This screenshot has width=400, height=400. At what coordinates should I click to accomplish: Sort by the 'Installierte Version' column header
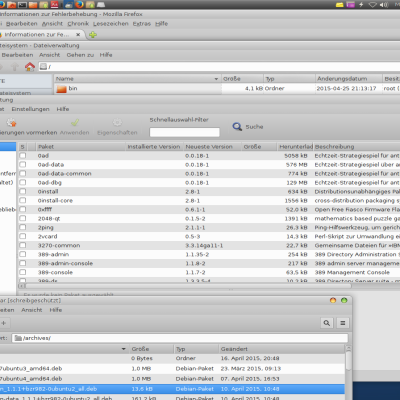pyautogui.click(x=154, y=147)
